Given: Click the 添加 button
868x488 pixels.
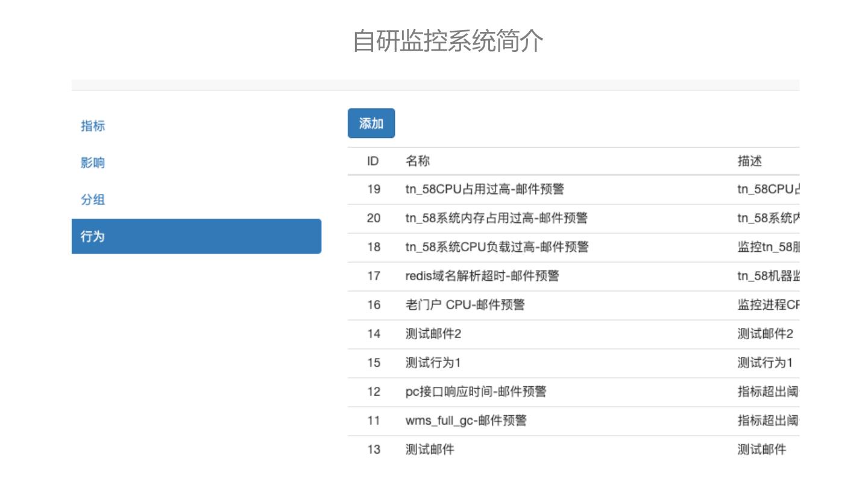Looking at the screenshot, I should point(371,124).
